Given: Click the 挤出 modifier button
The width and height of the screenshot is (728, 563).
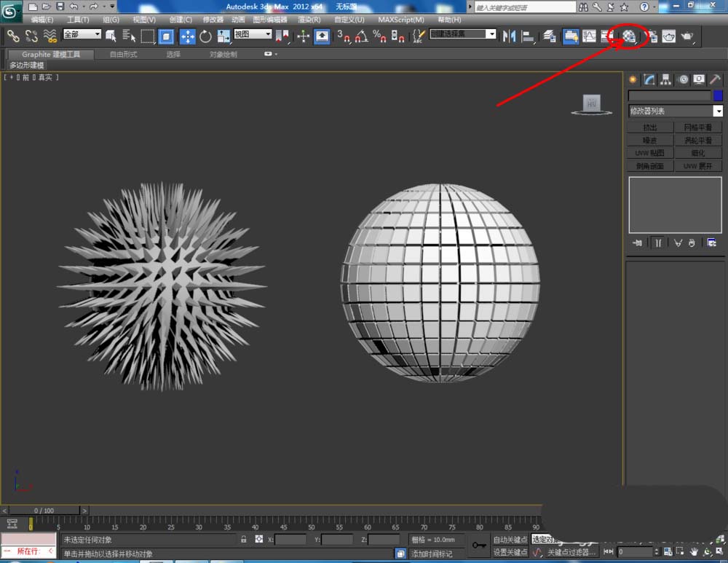Looking at the screenshot, I should [650, 127].
